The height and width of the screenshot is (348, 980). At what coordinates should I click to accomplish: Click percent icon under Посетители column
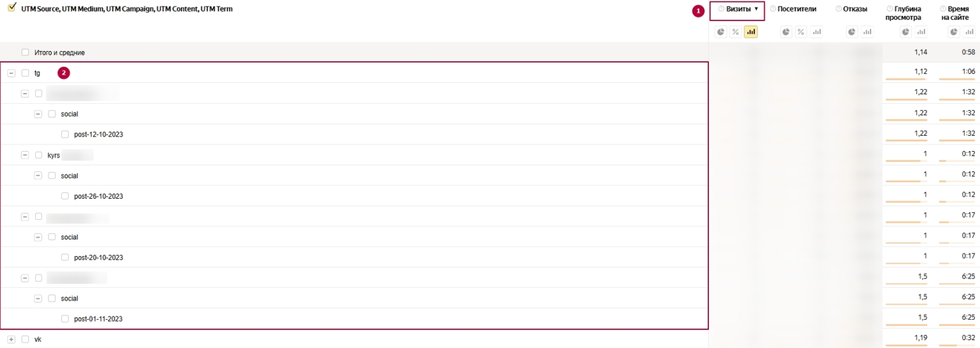801,32
